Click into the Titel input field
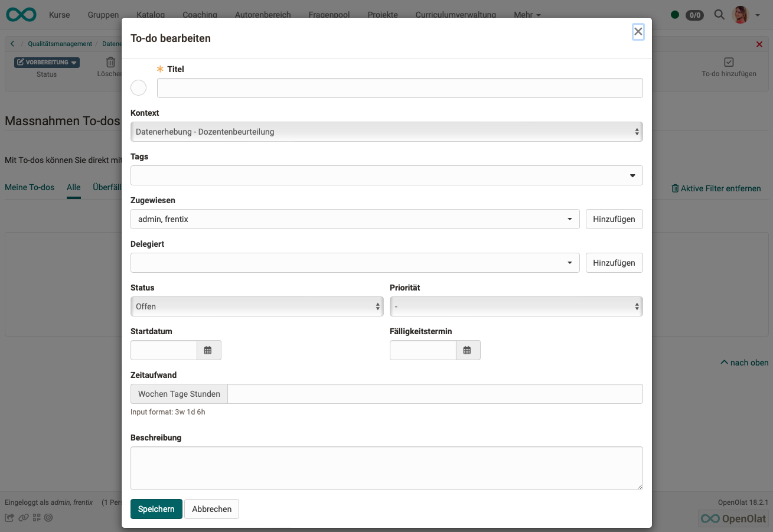The image size is (773, 532). click(399, 88)
